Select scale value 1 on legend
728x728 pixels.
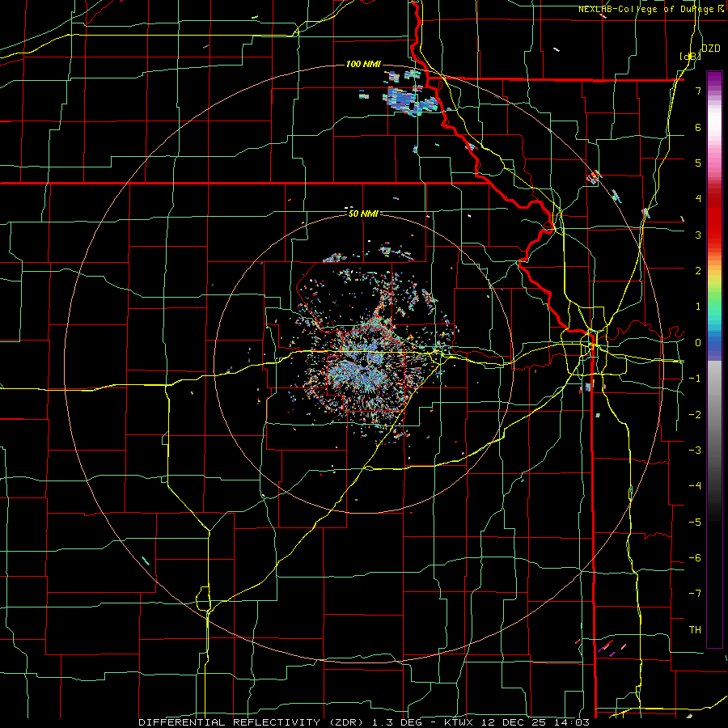(x=698, y=307)
